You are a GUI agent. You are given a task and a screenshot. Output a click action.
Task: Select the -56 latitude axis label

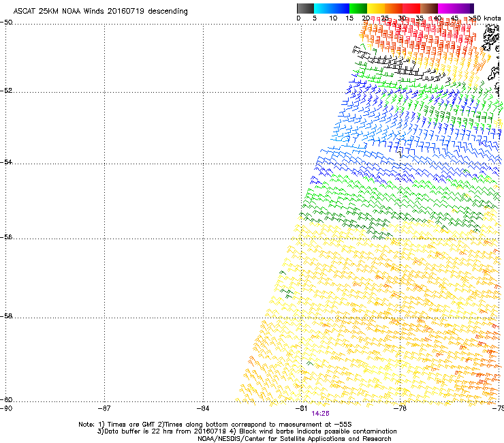[6, 238]
